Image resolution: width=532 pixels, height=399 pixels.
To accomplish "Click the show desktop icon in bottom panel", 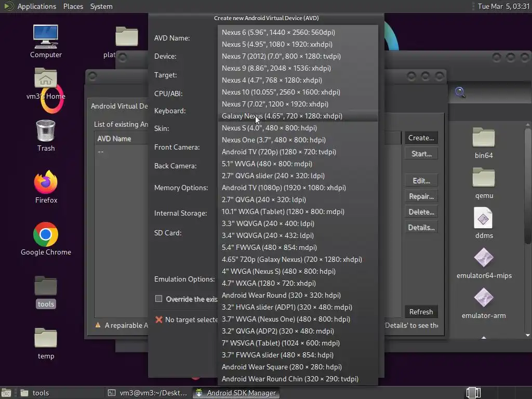I will click(x=6, y=393).
